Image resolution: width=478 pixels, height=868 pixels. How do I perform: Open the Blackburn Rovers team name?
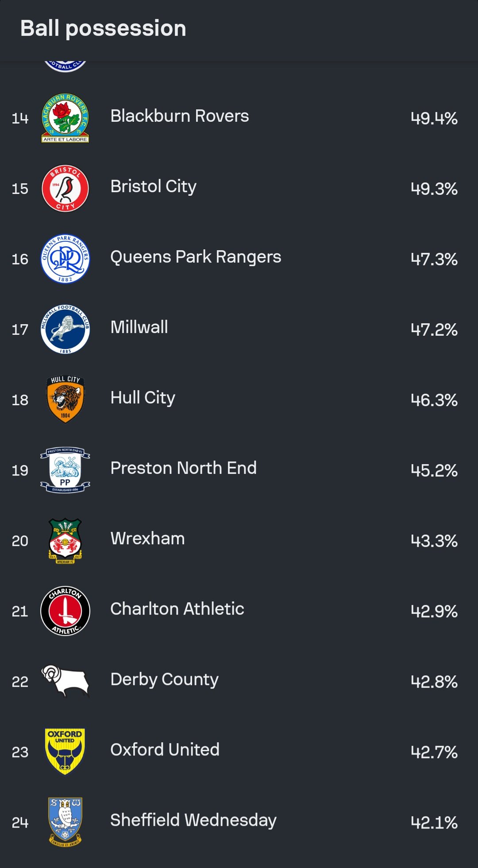(x=179, y=116)
